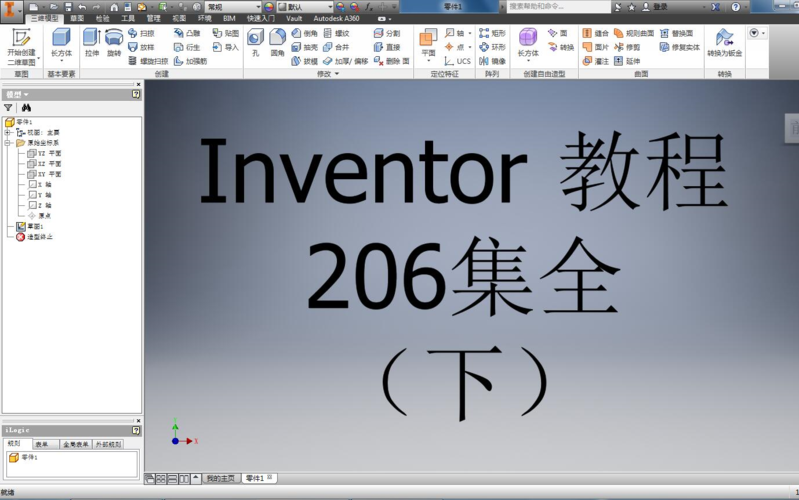Open the Autodesk A360 ribbon tab
Viewport: 799px width, 500px height.
336,18
